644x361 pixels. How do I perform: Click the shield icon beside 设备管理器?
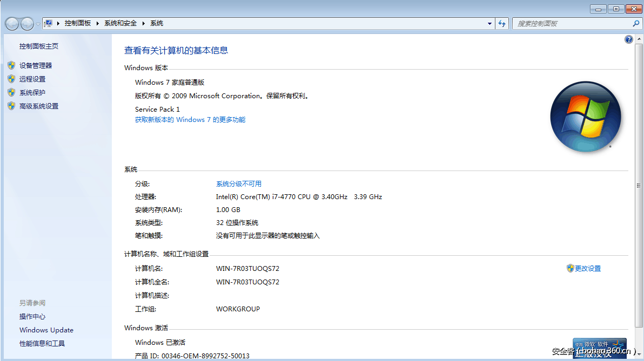[12, 65]
